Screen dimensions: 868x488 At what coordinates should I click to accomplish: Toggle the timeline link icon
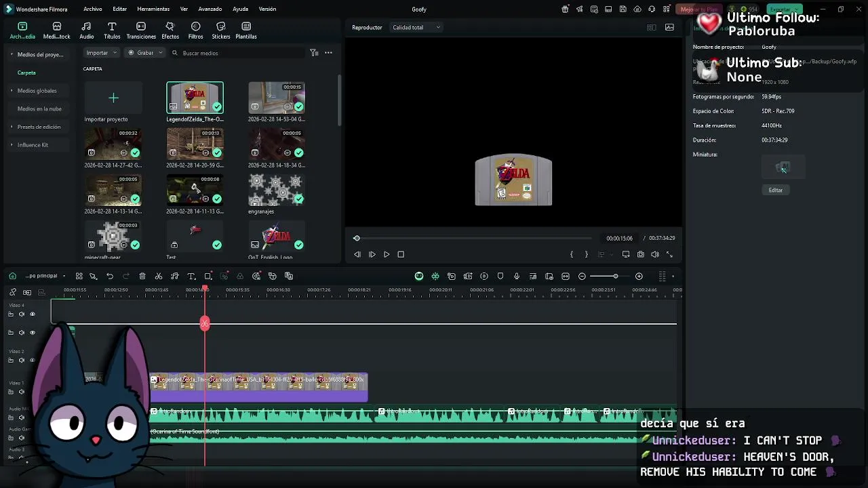(x=13, y=292)
